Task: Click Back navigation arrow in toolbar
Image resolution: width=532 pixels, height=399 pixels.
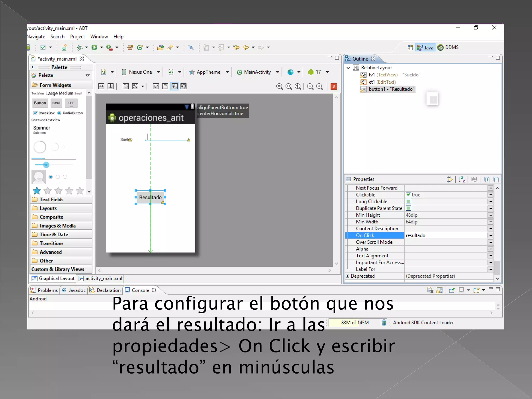Action: 246,47
